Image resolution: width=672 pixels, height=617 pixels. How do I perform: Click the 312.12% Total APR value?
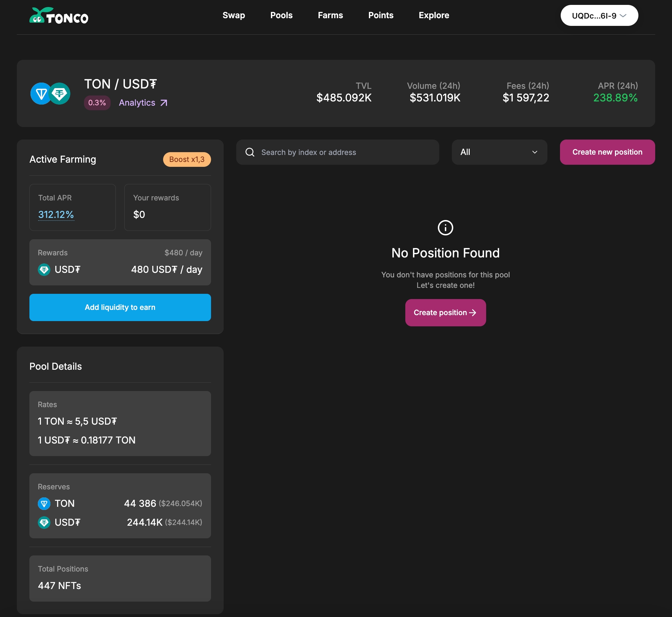56,214
